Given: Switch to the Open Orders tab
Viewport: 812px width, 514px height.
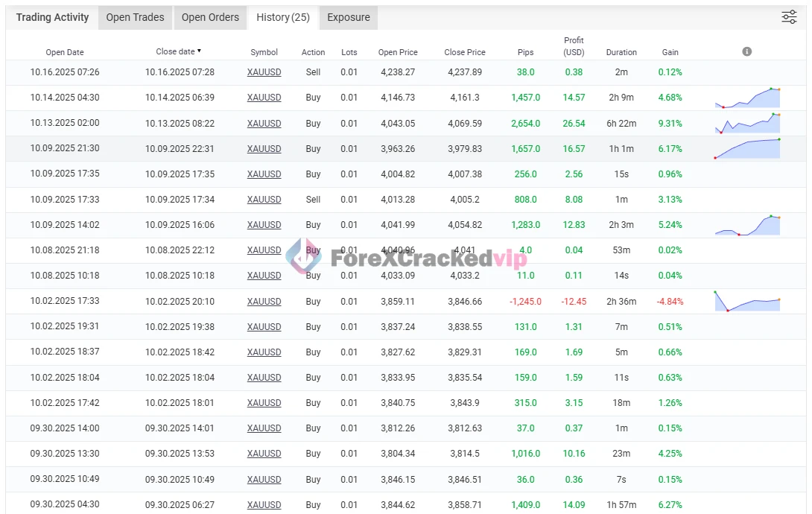Looking at the screenshot, I should coord(210,17).
